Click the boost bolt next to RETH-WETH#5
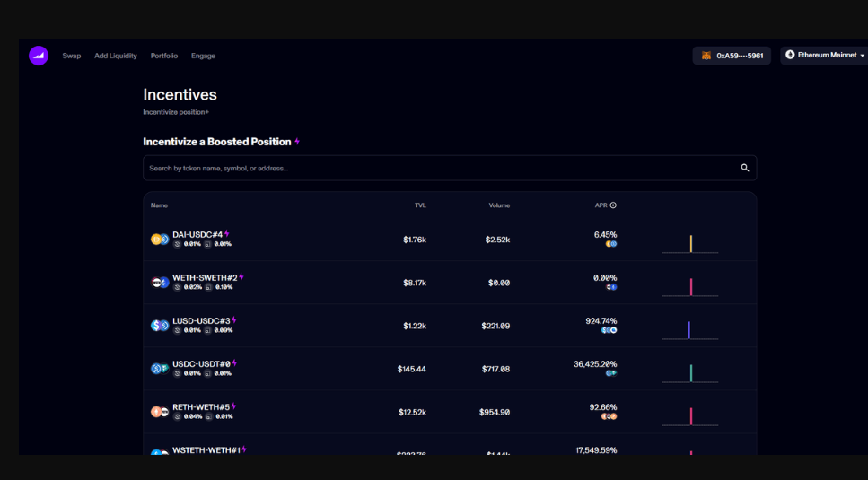The width and height of the screenshot is (868, 480). tap(233, 406)
